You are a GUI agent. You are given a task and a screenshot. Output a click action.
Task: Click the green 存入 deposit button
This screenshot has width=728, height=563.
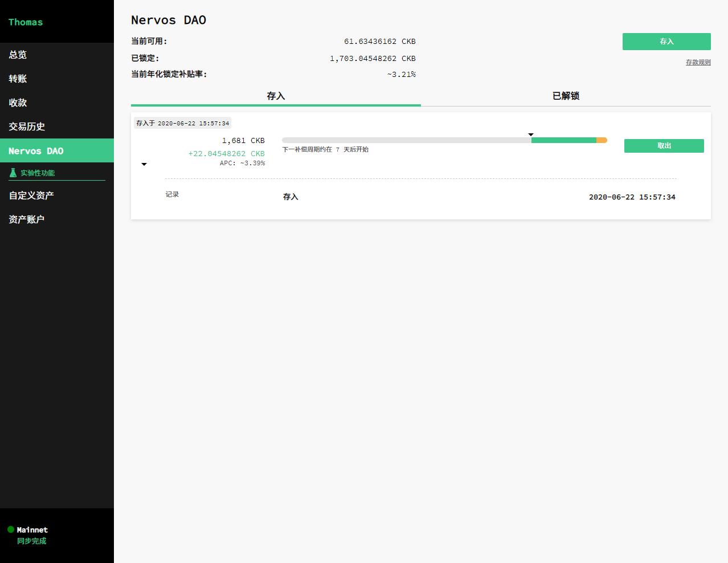pos(666,42)
